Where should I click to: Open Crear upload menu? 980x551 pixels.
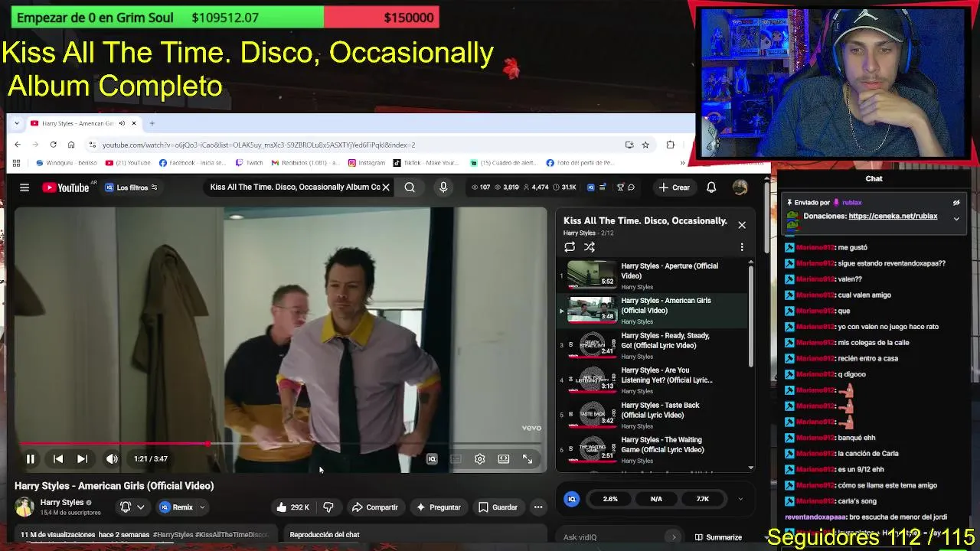tap(674, 187)
